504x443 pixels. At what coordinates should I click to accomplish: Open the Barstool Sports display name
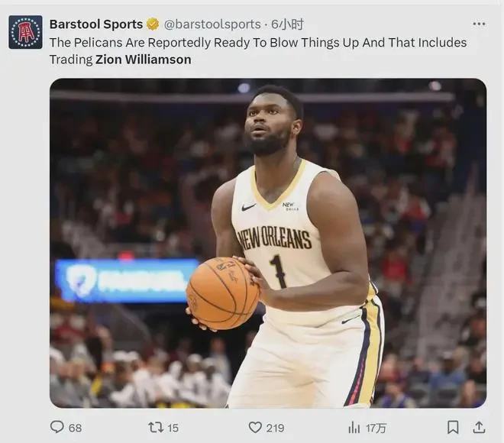pos(96,24)
